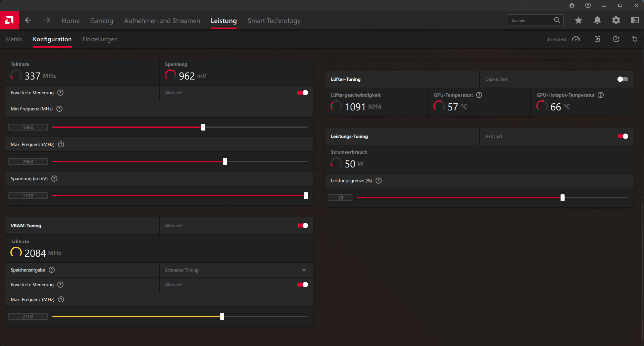Switch to the Metrik tab
Viewport: 644px width, 346px height.
click(x=14, y=39)
